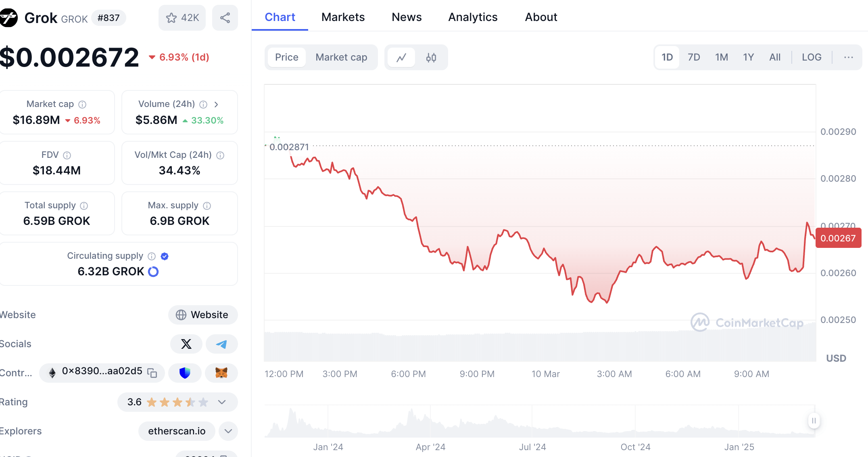
Task: Click the $5.86M volume value
Action: point(156,120)
